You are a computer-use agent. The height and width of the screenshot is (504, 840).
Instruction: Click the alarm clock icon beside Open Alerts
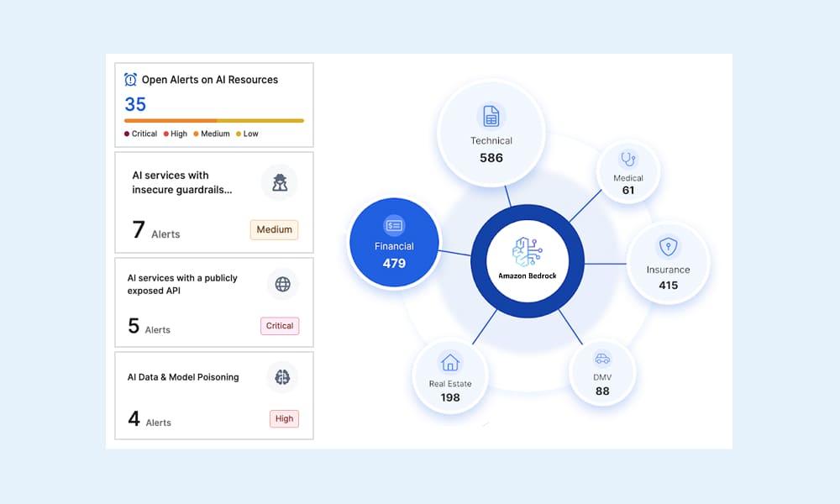[130, 79]
